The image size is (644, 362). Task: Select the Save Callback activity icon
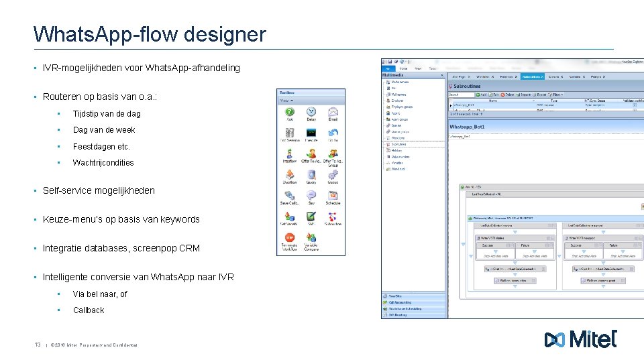pyautogui.click(x=290, y=195)
